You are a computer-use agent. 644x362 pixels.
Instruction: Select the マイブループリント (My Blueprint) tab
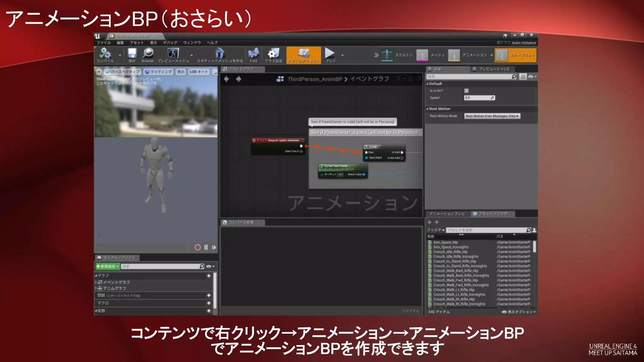tap(117, 258)
